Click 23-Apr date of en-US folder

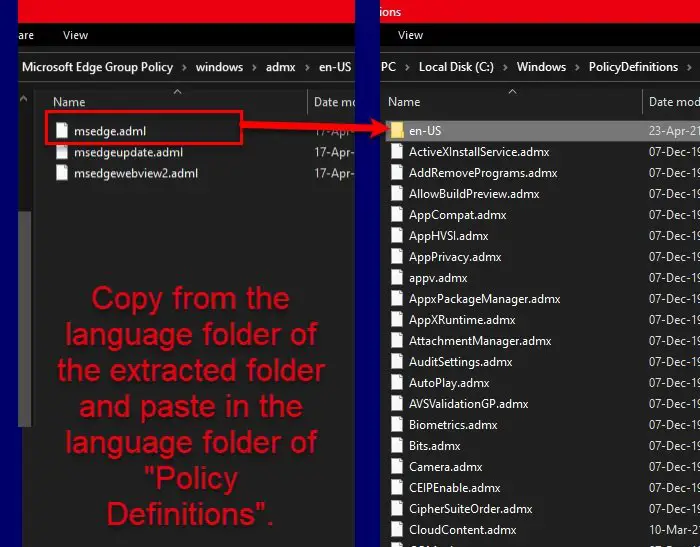[x=674, y=130]
